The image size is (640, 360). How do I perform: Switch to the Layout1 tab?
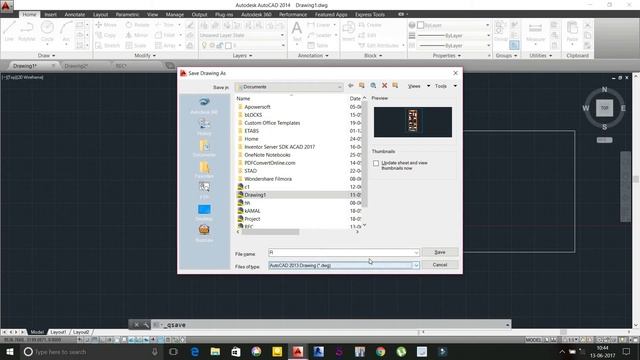(58, 332)
